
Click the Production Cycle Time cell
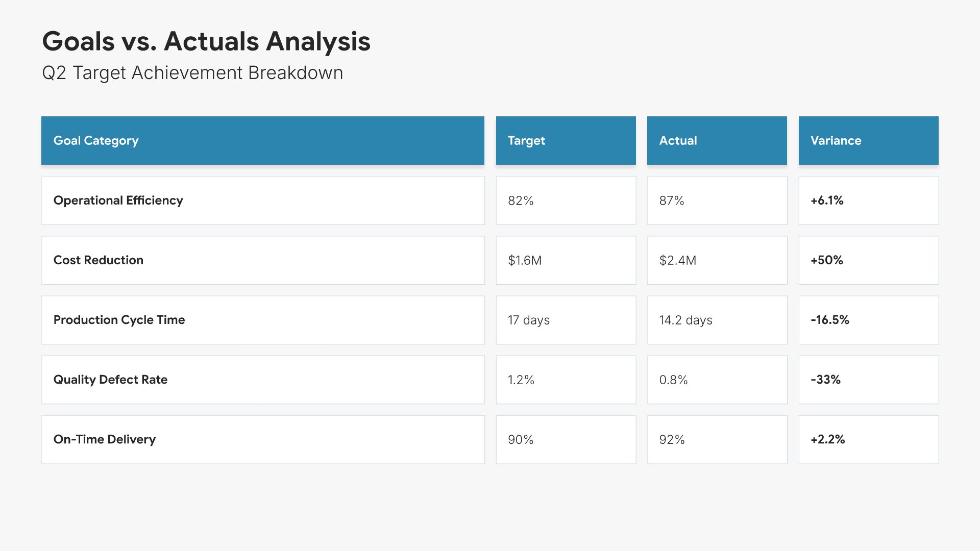pyautogui.click(x=119, y=320)
